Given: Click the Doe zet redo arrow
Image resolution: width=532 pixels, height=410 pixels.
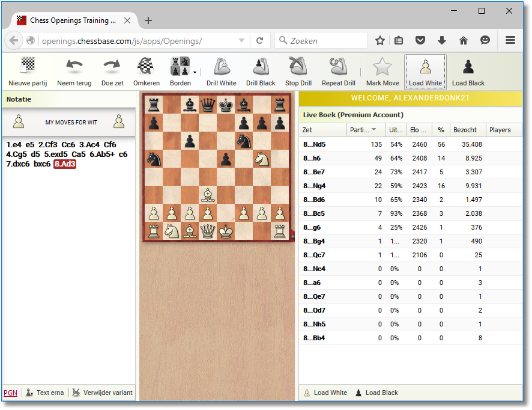Looking at the screenshot, I should [111, 72].
